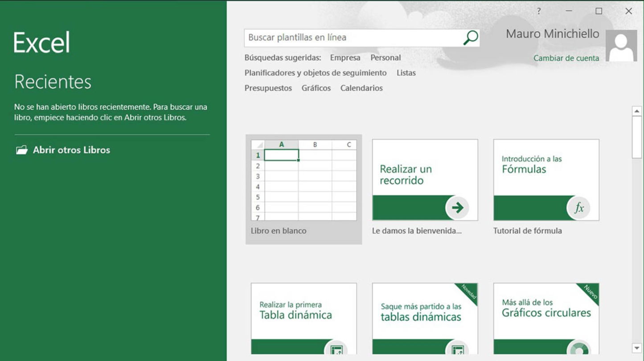Open the Saque más partido a las tablas dinámicas template

[425, 319]
